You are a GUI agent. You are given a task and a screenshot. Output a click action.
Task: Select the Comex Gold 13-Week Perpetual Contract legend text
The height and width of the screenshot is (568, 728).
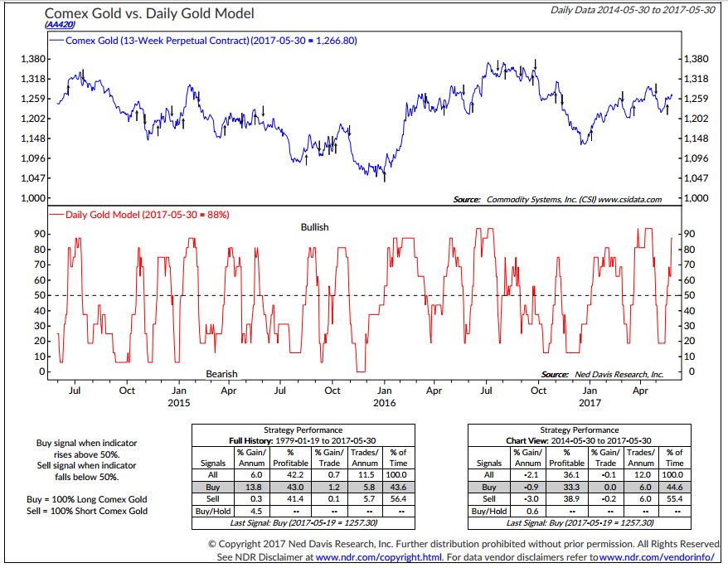point(166,41)
